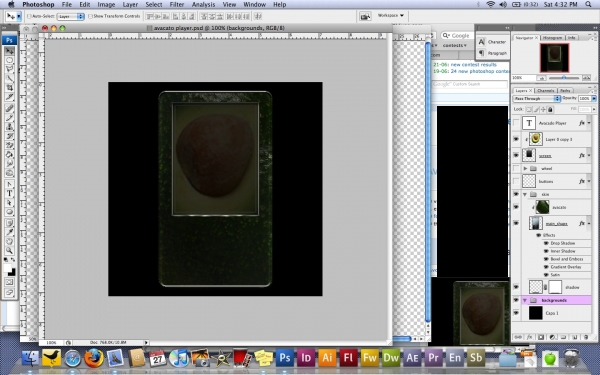Select the Slice tool

click(10, 97)
